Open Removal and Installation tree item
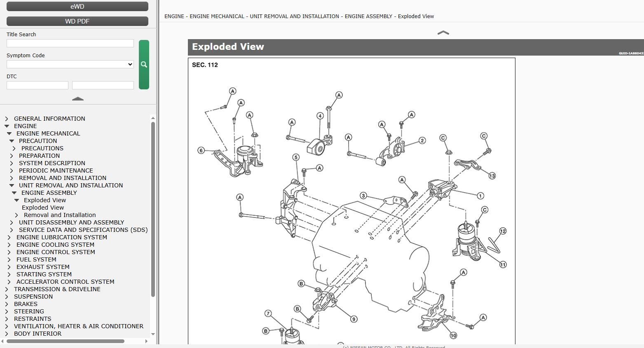The width and height of the screenshot is (644, 348). point(60,215)
